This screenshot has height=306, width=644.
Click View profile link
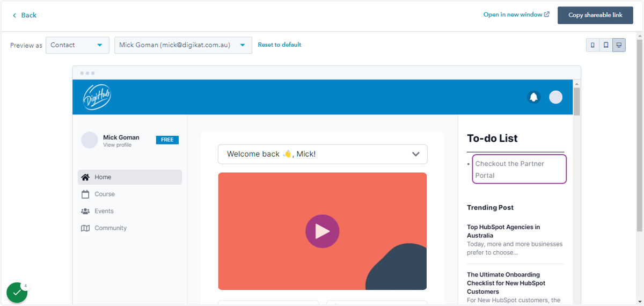tap(117, 145)
